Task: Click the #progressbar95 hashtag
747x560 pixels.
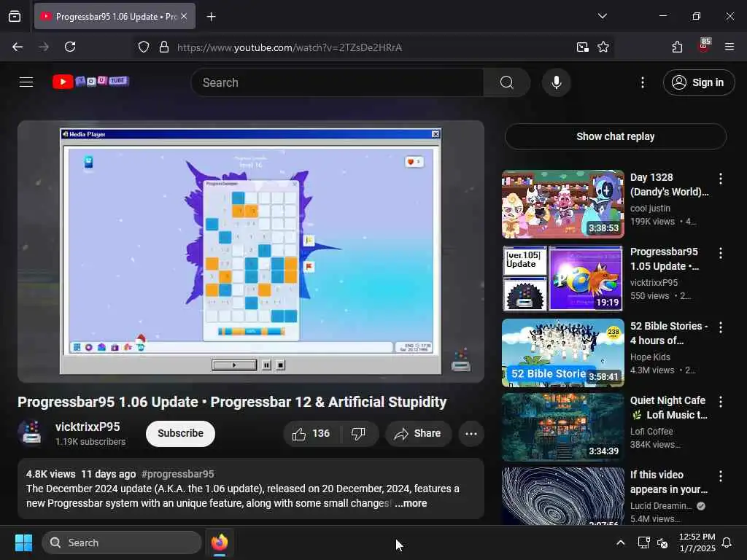Action: click(x=178, y=474)
